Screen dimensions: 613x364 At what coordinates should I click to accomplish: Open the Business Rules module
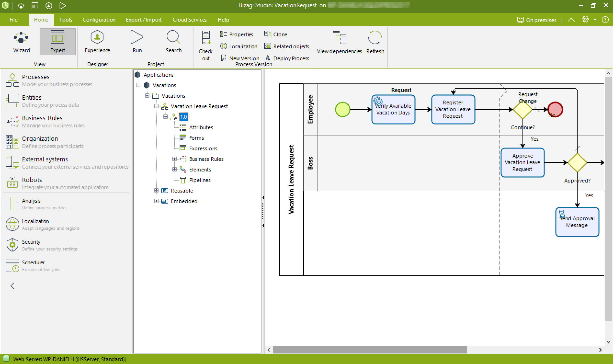45,122
